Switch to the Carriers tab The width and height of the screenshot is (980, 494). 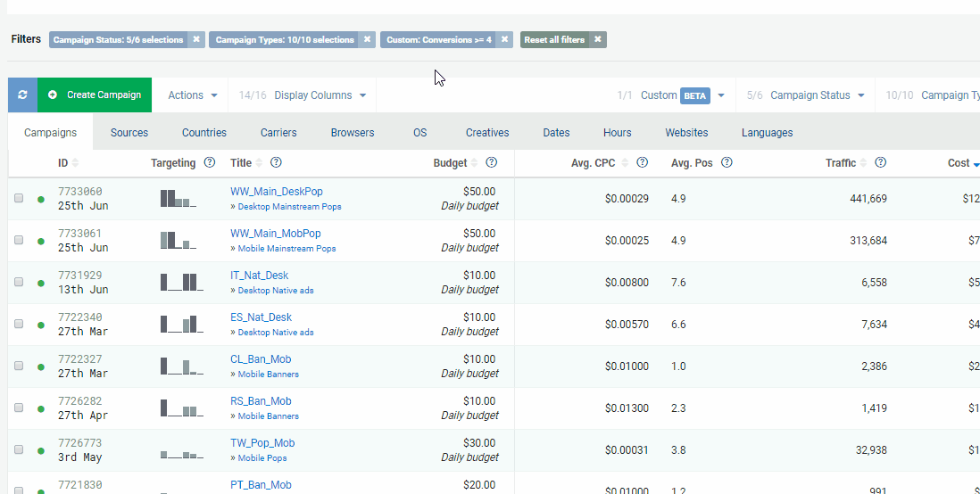point(278,132)
